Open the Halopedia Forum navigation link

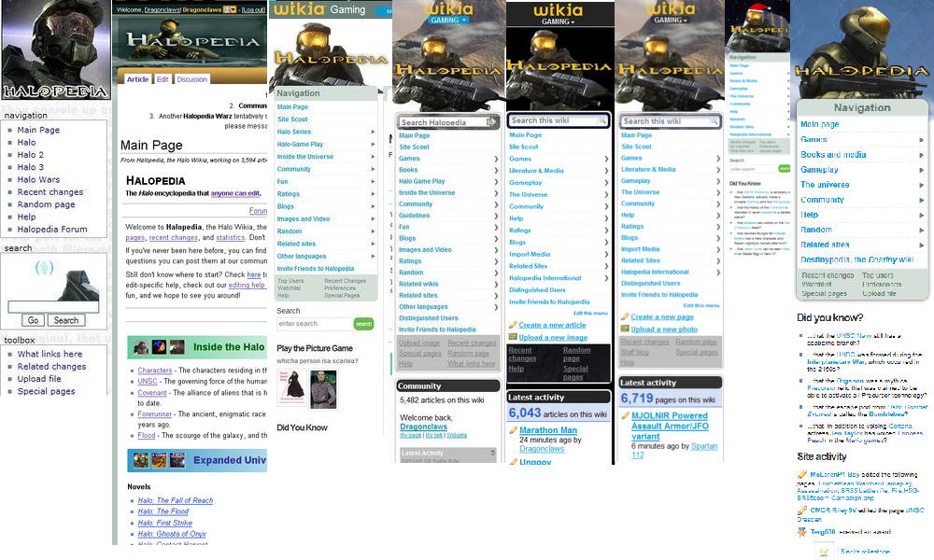tap(52, 229)
